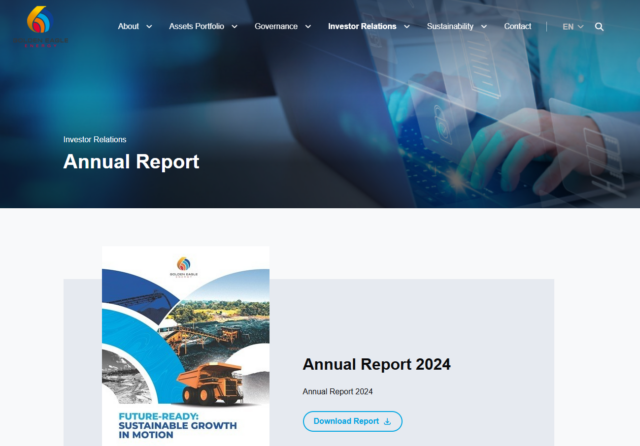Screen dimensions: 640x446
Task: Click the Investor Relations breadcrumb above the heading
Action: pyautogui.click(x=95, y=140)
